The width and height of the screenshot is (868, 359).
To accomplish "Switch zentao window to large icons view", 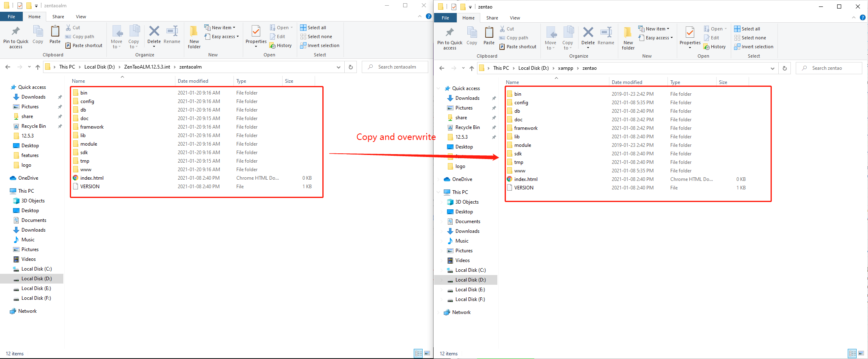I will (x=861, y=353).
